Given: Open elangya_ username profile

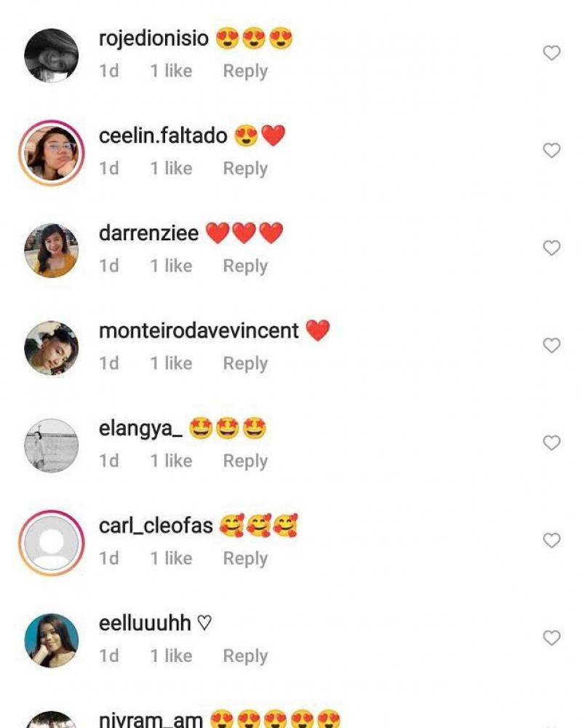Looking at the screenshot, I should click(140, 428).
